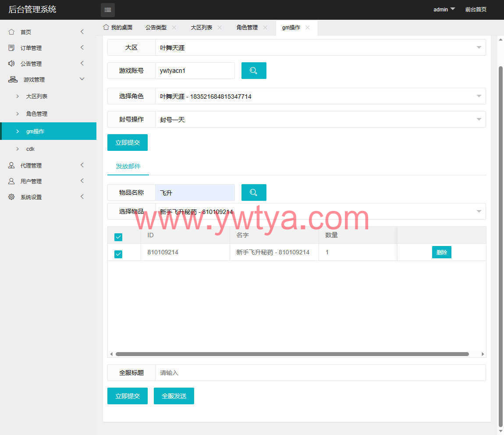Click the home icon on 我的桌面 tab
Viewport: 504px width, 435px height.
point(106,27)
